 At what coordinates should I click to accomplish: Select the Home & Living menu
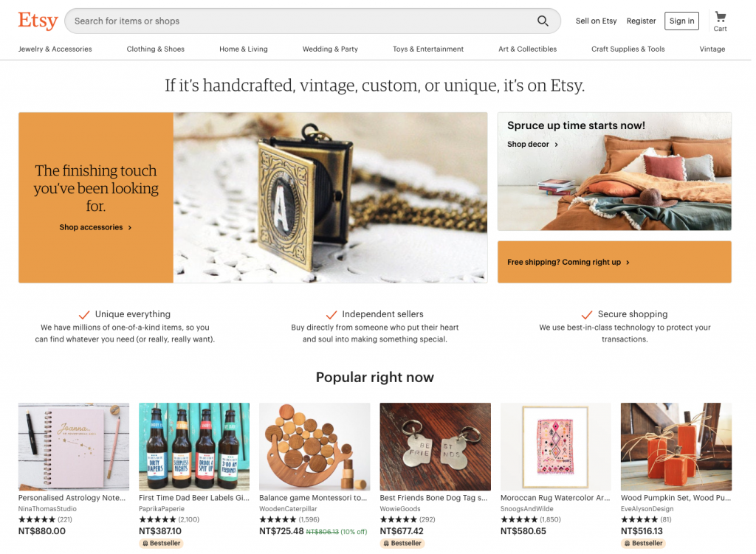tap(244, 49)
